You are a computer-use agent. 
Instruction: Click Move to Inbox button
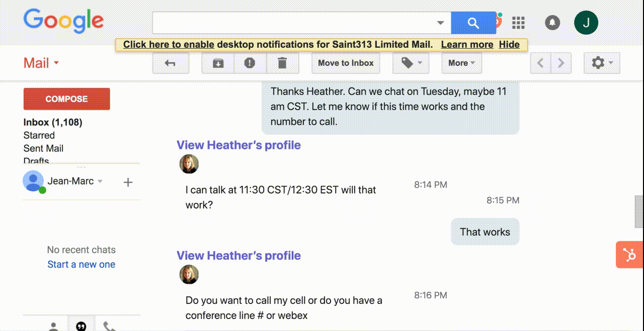(346, 63)
